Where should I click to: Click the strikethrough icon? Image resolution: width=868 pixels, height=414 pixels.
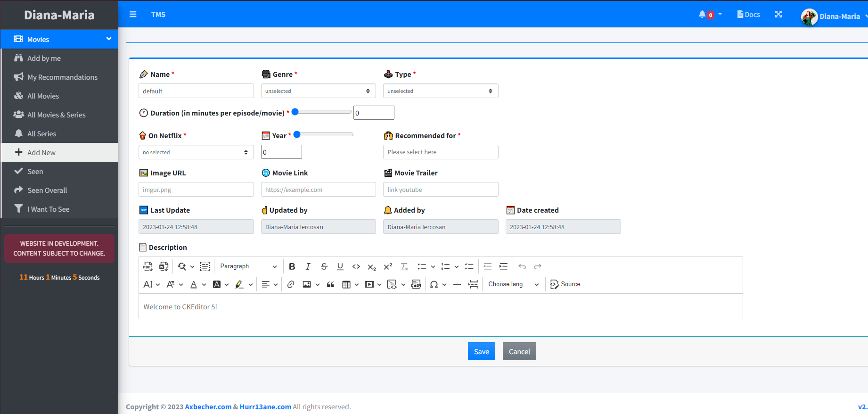click(324, 267)
